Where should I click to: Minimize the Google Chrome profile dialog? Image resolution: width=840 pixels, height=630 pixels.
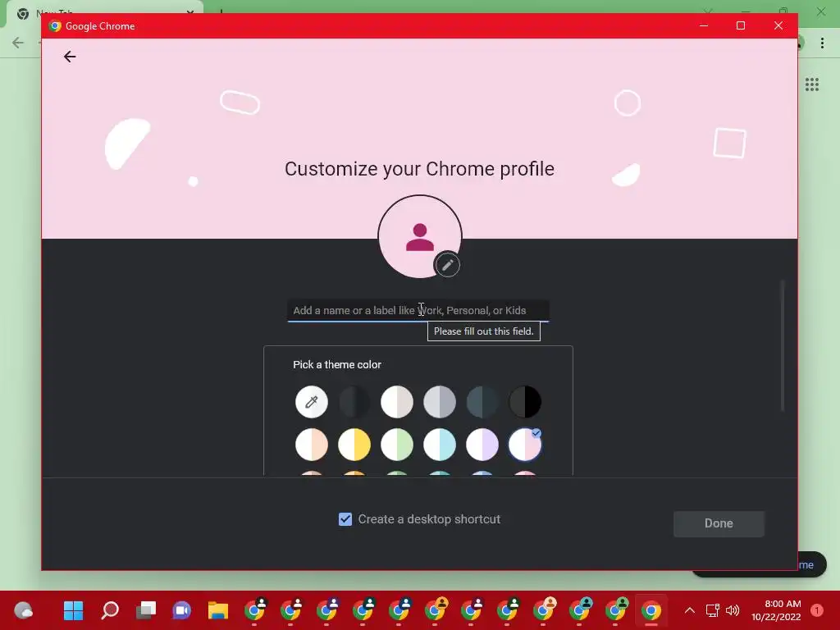tap(704, 25)
